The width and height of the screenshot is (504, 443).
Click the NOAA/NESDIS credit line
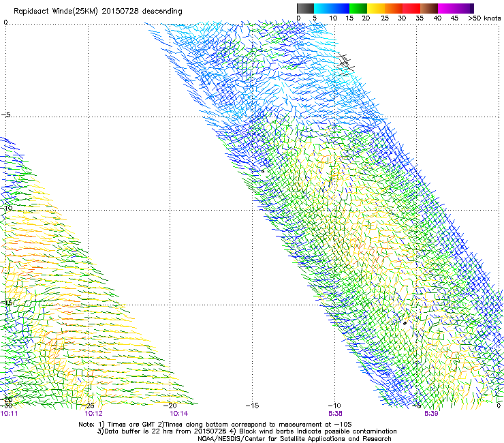[294, 439]
